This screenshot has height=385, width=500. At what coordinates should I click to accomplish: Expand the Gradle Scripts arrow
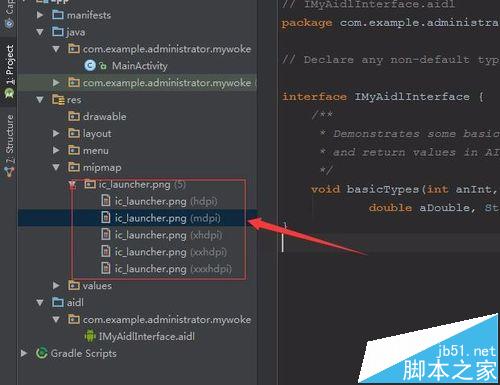(x=24, y=353)
